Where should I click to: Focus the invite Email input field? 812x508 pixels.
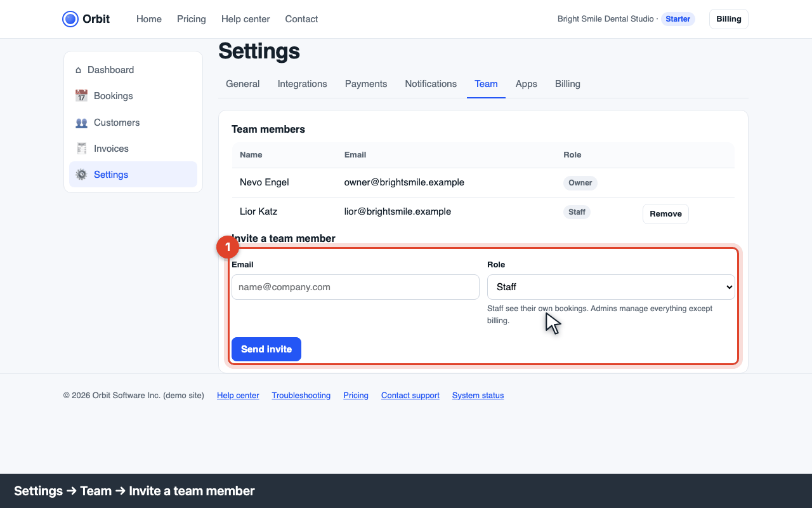pos(355,287)
